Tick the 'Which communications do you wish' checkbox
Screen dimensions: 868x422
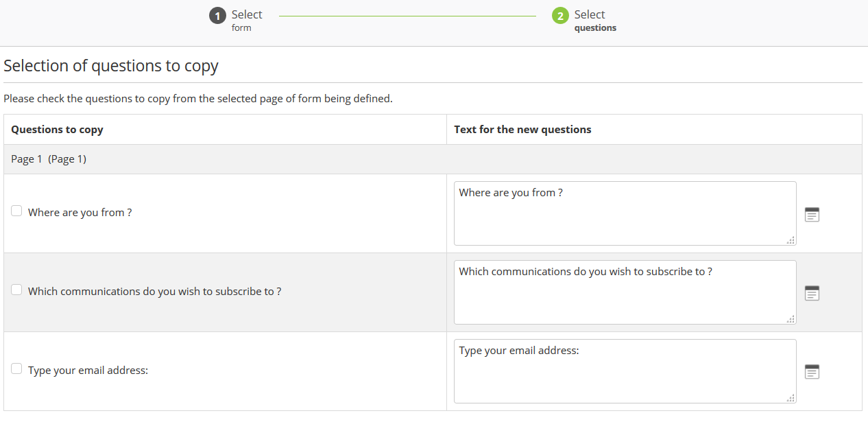16,290
